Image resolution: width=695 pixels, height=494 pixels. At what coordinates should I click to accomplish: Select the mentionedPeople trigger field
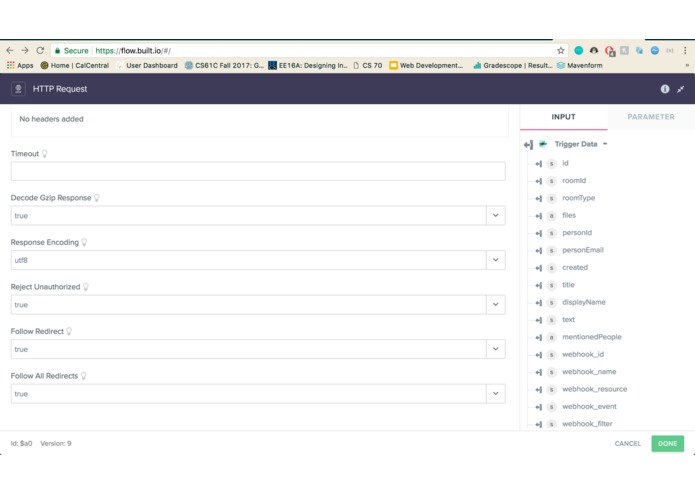coord(592,337)
